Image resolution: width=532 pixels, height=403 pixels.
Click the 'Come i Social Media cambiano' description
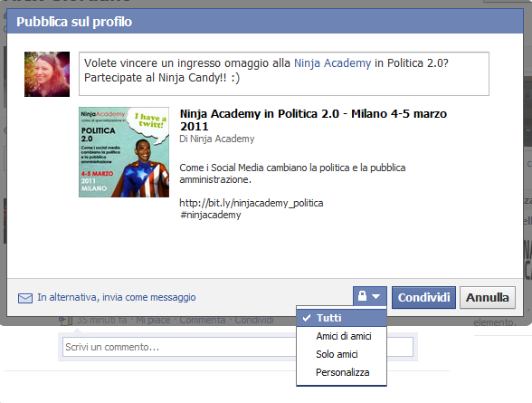292,174
